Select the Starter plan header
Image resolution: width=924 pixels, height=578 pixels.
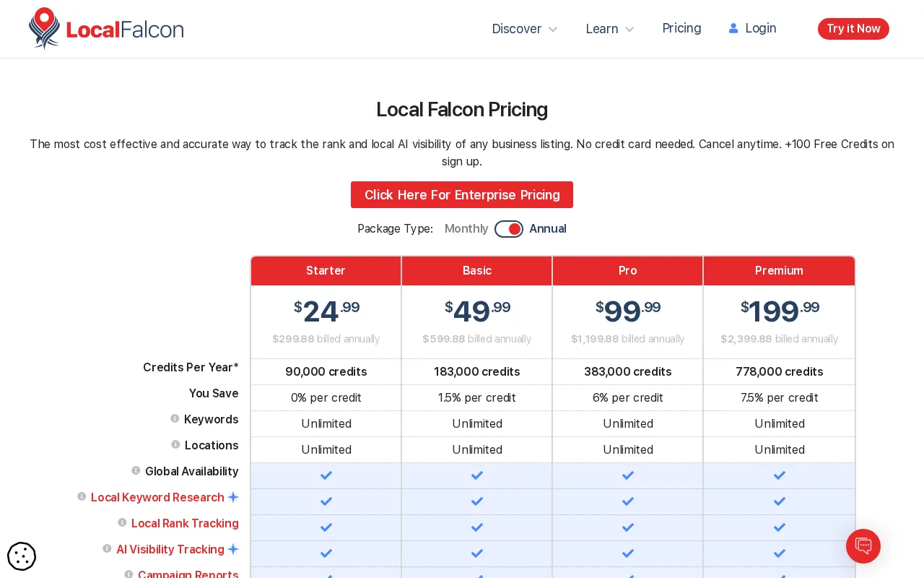(326, 271)
